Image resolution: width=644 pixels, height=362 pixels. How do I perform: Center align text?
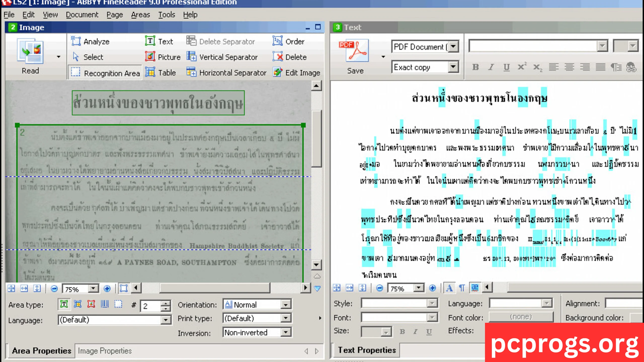click(569, 67)
